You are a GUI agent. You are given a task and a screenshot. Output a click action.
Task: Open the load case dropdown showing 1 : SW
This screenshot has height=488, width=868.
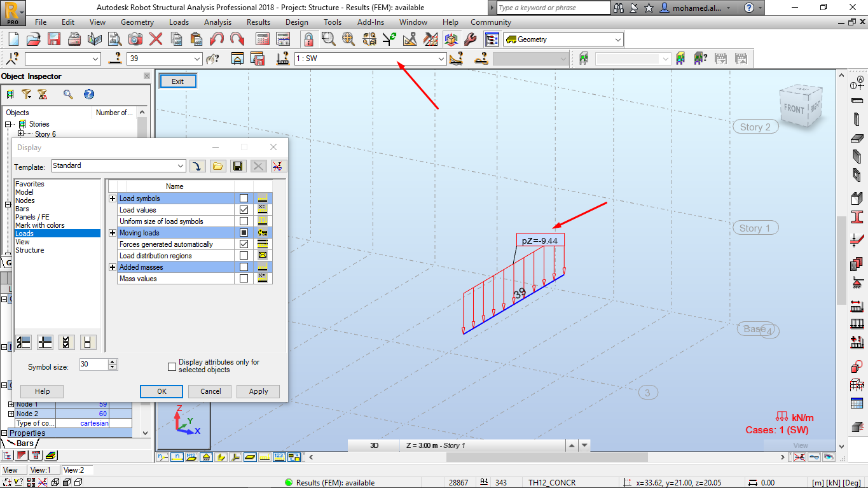(441, 59)
